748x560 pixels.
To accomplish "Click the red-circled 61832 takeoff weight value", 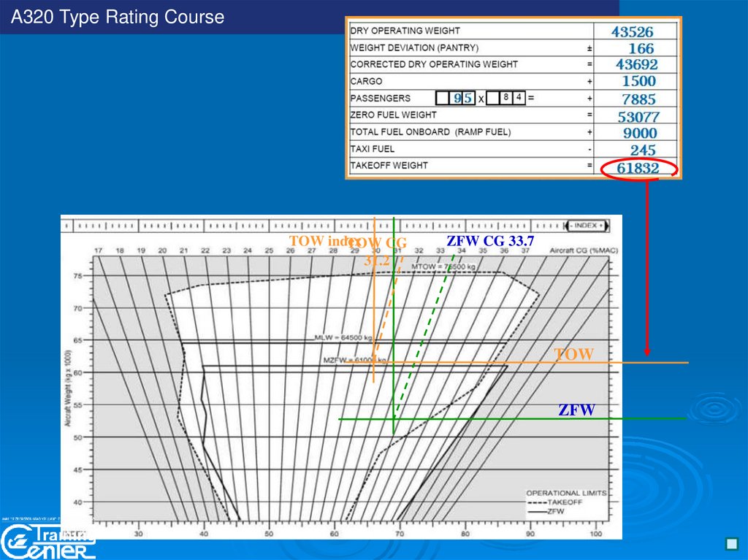I will click(638, 169).
